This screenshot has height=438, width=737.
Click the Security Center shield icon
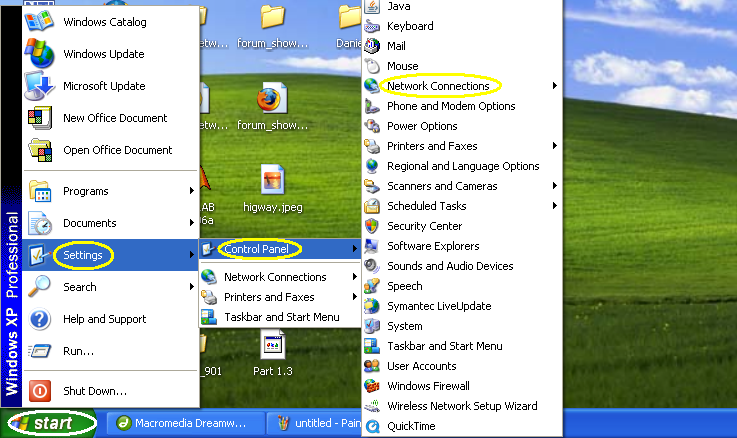pyautogui.click(x=372, y=226)
